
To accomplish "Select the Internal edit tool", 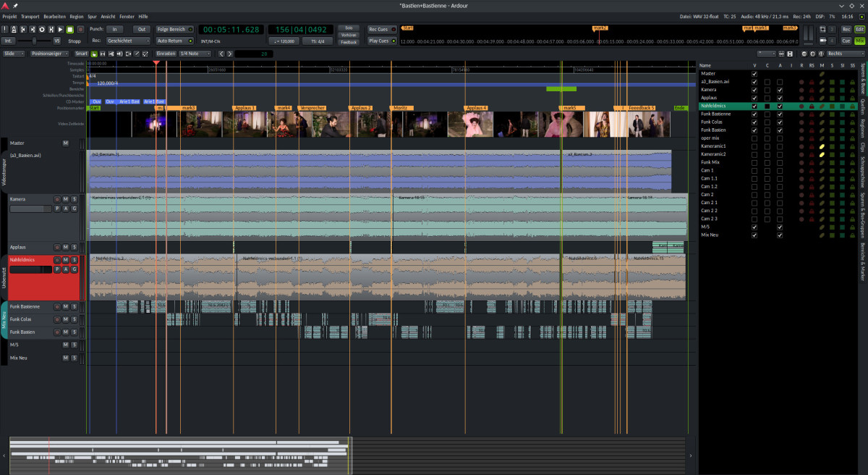I will click(145, 54).
